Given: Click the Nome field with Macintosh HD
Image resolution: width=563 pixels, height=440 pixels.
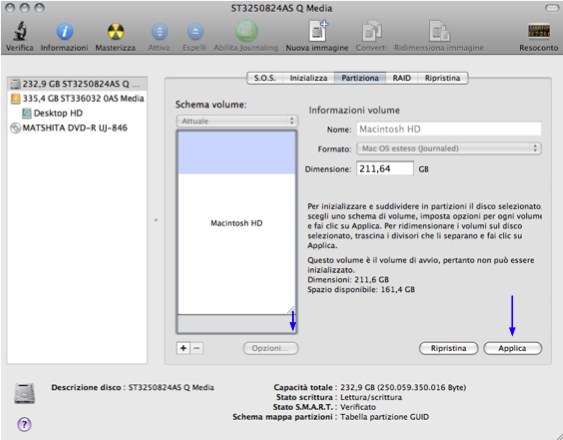Looking at the screenshot, I should click(449, 129).
